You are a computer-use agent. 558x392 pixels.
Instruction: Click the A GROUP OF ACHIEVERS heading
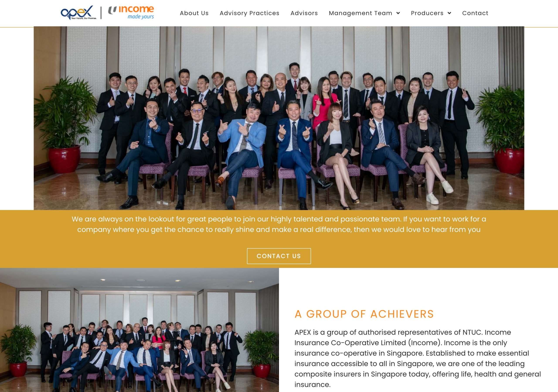tap(364, 314)
